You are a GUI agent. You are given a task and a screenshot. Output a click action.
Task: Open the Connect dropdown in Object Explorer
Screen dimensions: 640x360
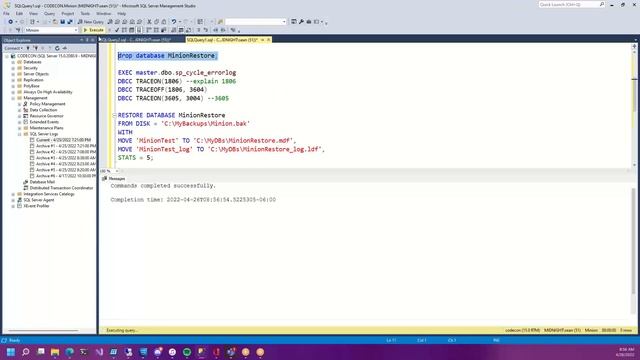click(x=13, y=48)
